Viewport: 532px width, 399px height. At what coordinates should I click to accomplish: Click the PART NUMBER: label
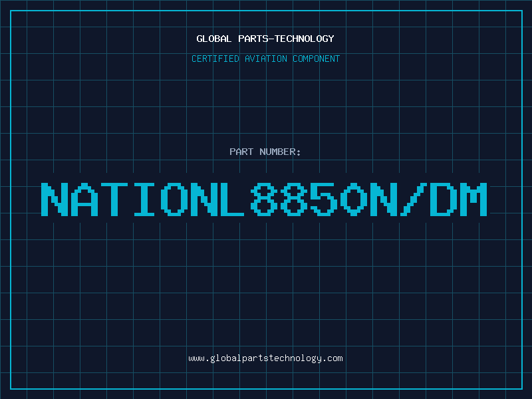pos(265,152)
